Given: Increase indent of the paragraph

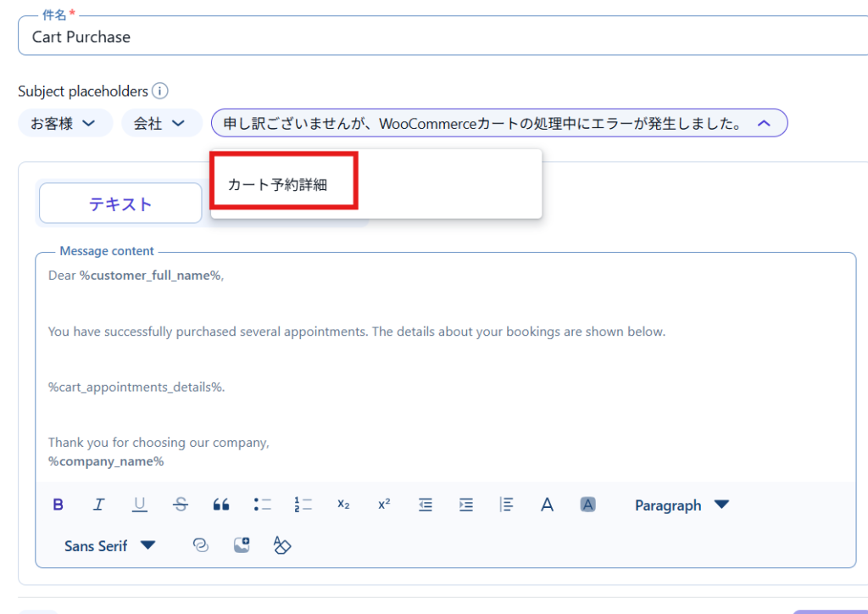Looking at the screenshot, I should [465, 505].
